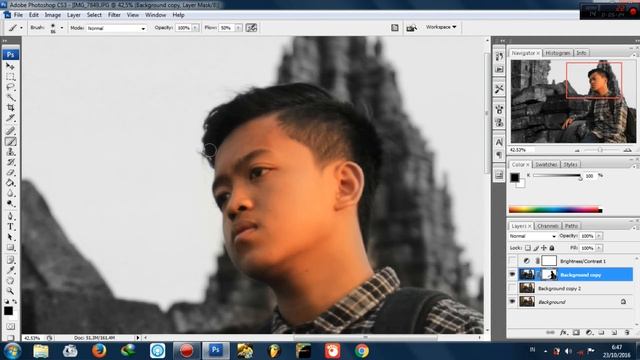This screenshot has height=360, width=640.
Task: Show the Brightness/Contrast 1 adjustment layer
Action: (512, 261)
